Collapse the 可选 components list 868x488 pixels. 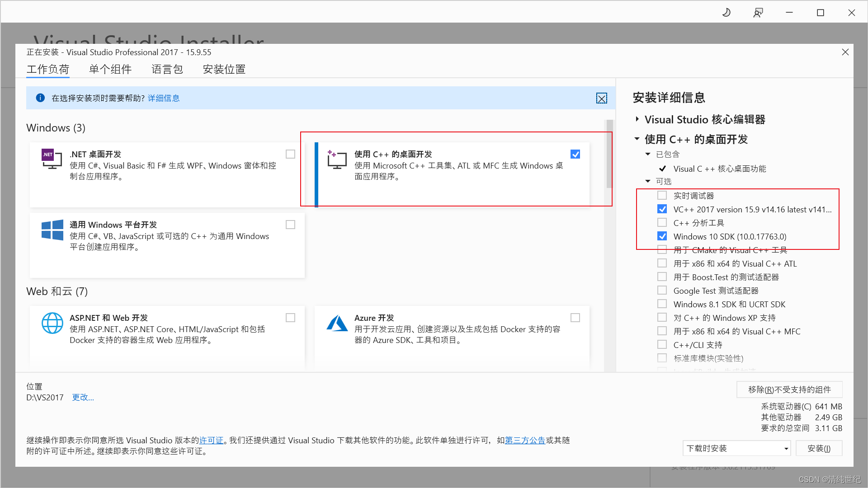click(x=648, y=181)
